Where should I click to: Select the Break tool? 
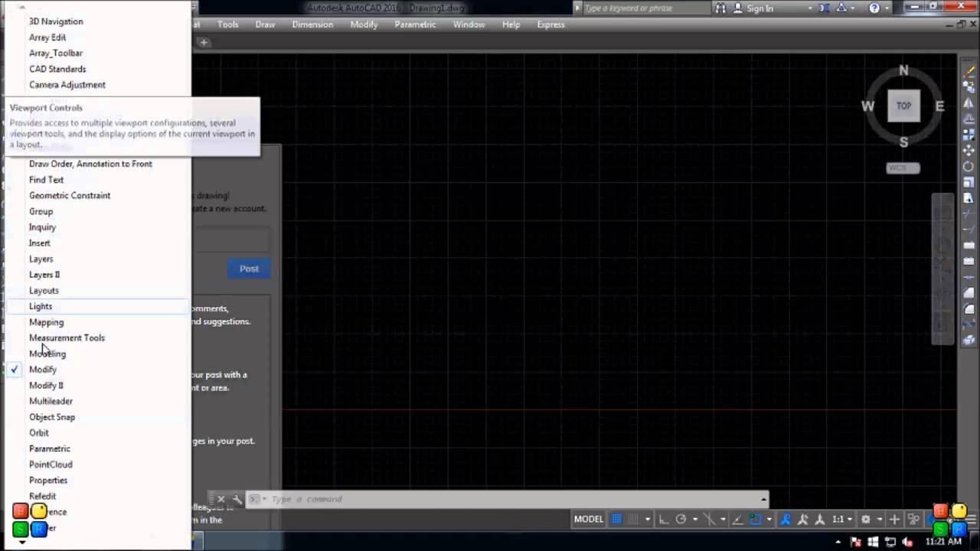(x=969, y=261)
